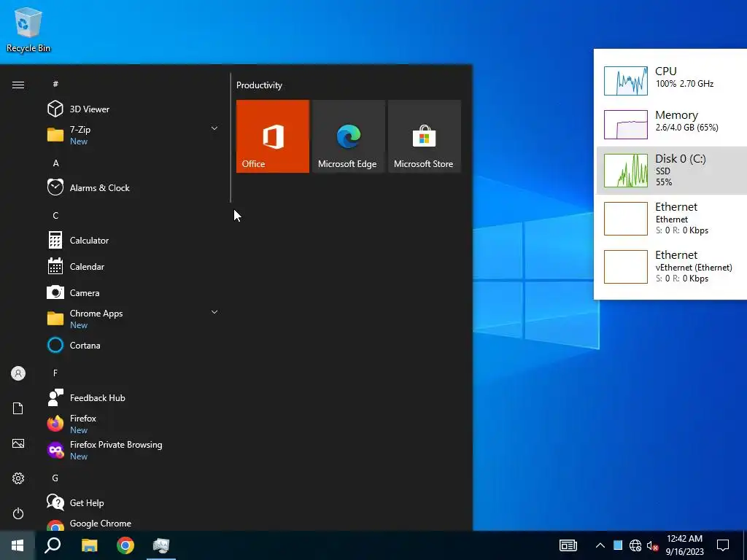Image resolution: width=747 pixels, height=560 pixels.
Task: Open the Microsoft Edge tile
Action: [348, 136]
